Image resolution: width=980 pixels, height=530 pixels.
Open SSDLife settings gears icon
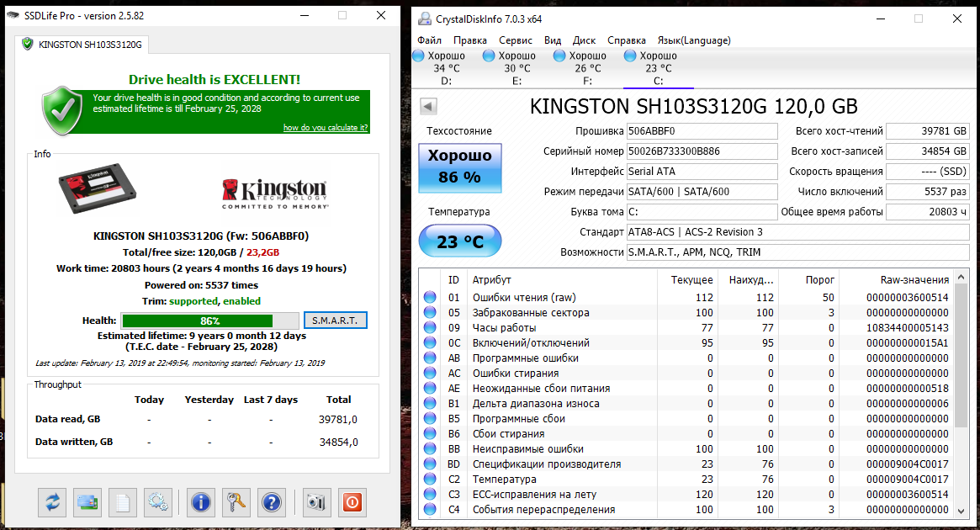point(158,502)
